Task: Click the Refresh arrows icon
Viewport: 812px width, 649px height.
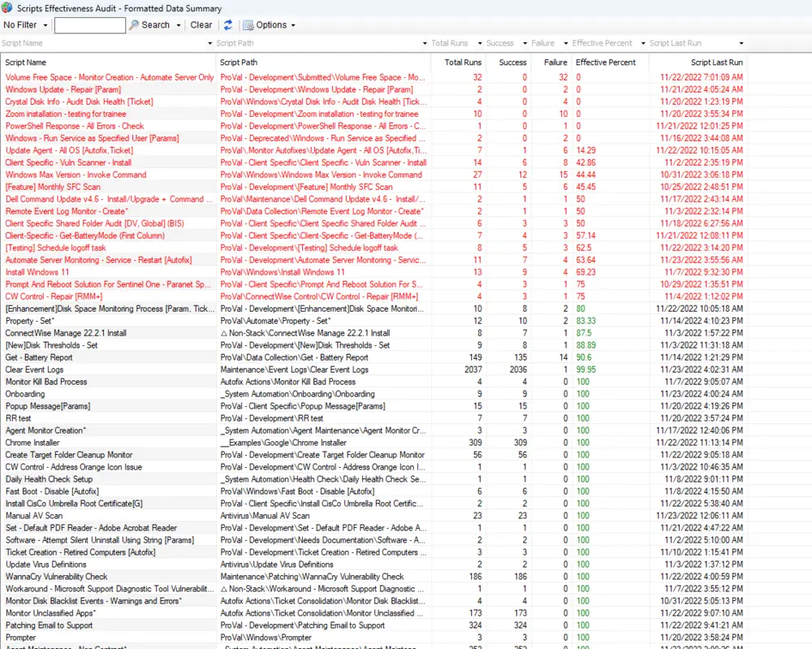Action: coord(228,25)
